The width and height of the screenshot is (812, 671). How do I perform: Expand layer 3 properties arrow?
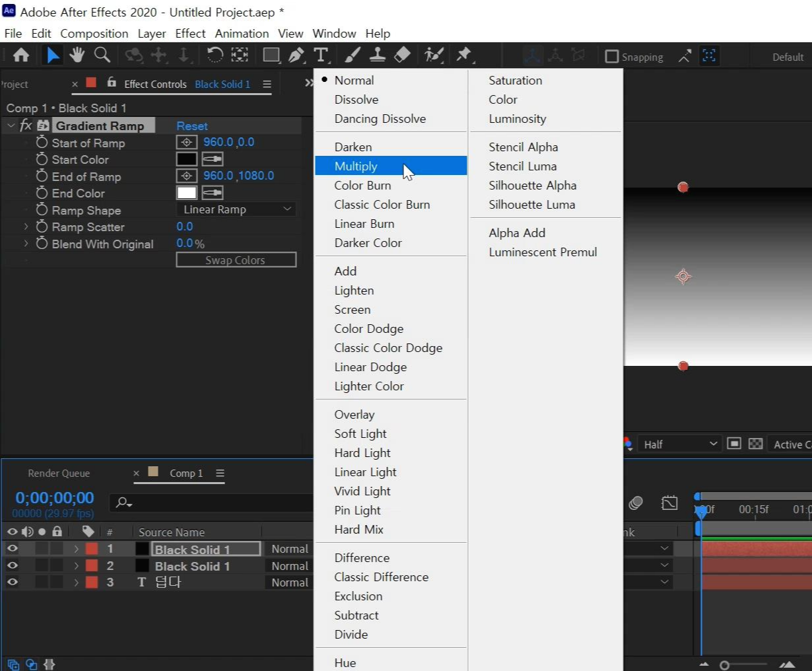76,583
